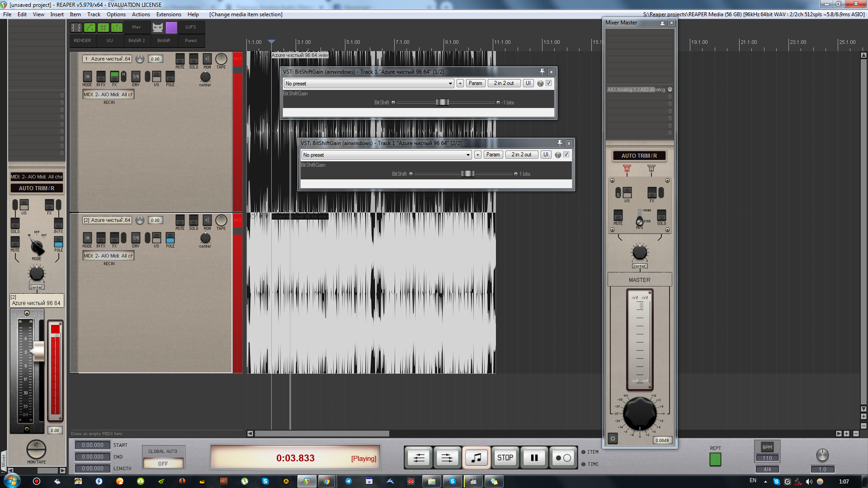Click the pause transport button
The image size is (868, 488).
pos(534,458)
